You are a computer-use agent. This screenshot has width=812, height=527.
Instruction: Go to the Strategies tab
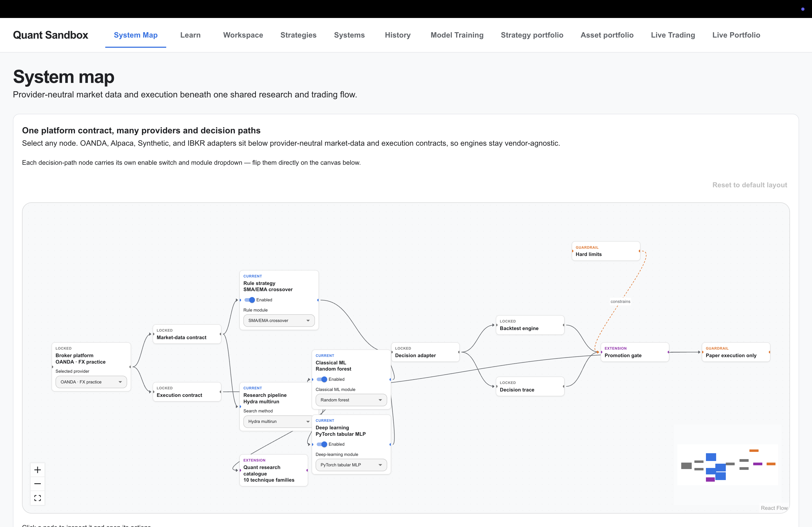pyautogui.click(x=298, y=35)
